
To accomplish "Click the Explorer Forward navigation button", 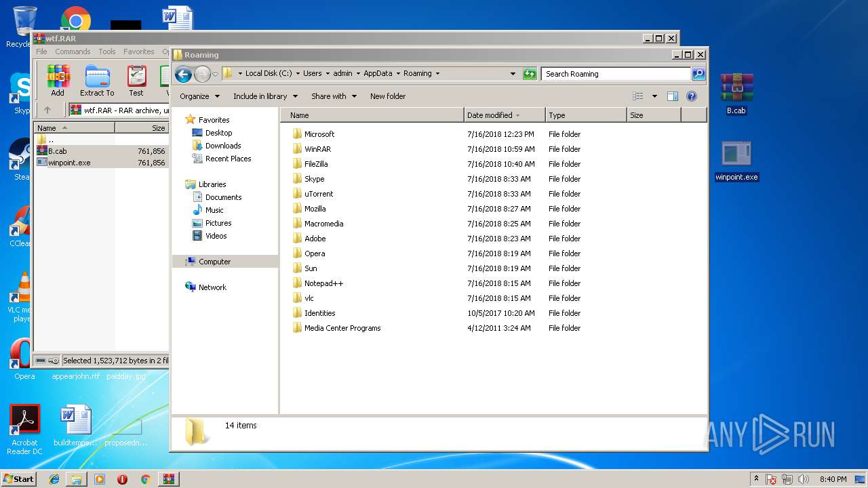I will pos(202,74).
